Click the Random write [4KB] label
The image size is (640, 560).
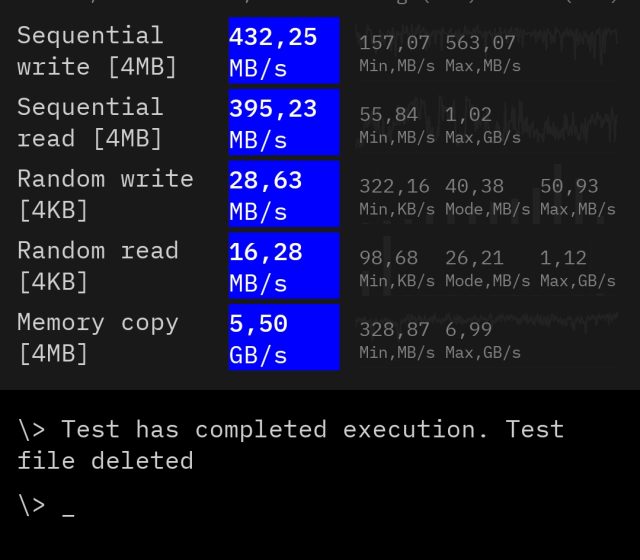click(105, 195)
